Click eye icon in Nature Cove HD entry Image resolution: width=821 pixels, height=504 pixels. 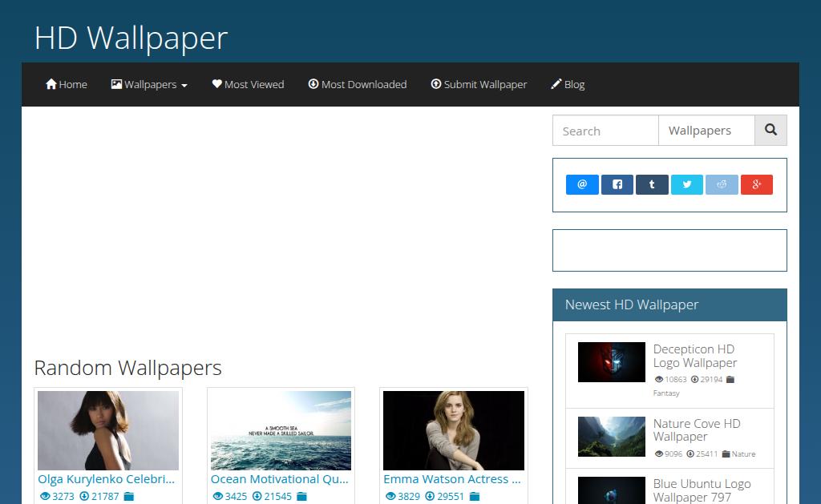(659, 454)
